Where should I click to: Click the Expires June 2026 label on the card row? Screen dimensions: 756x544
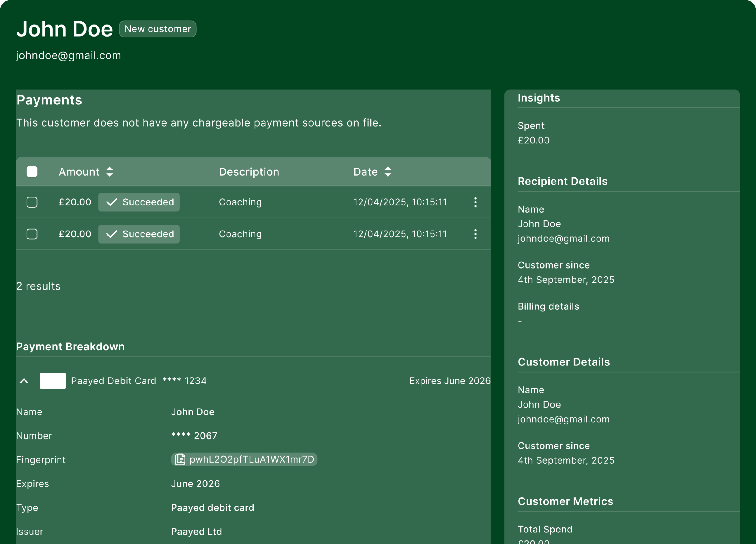point(450,381)
